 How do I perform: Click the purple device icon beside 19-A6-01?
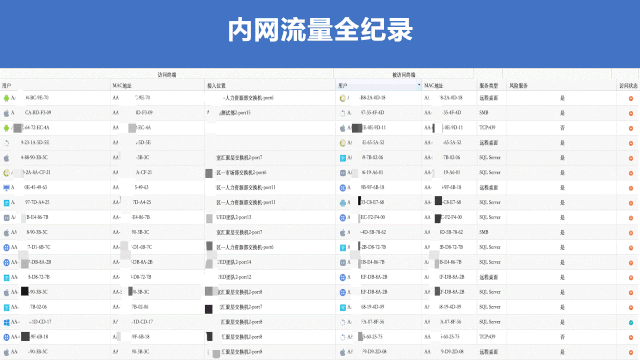pos(343,173)
